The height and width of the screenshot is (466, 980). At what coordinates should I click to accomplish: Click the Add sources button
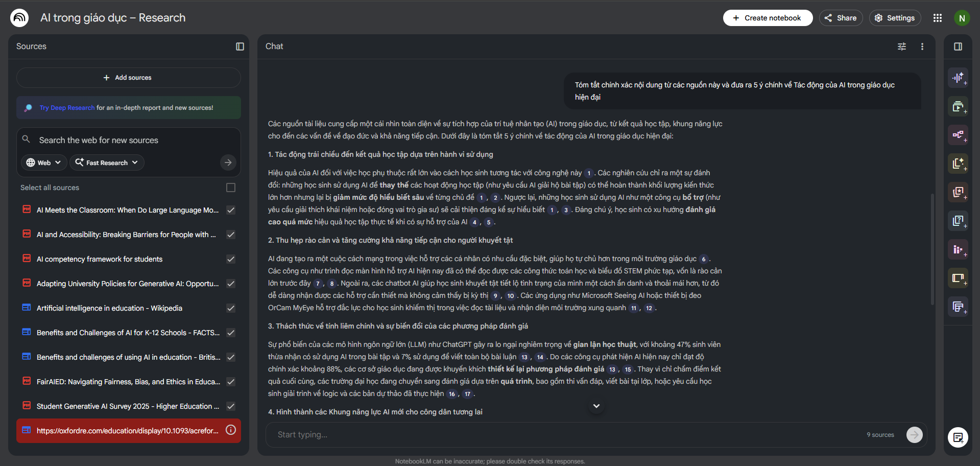click(128, 78)
